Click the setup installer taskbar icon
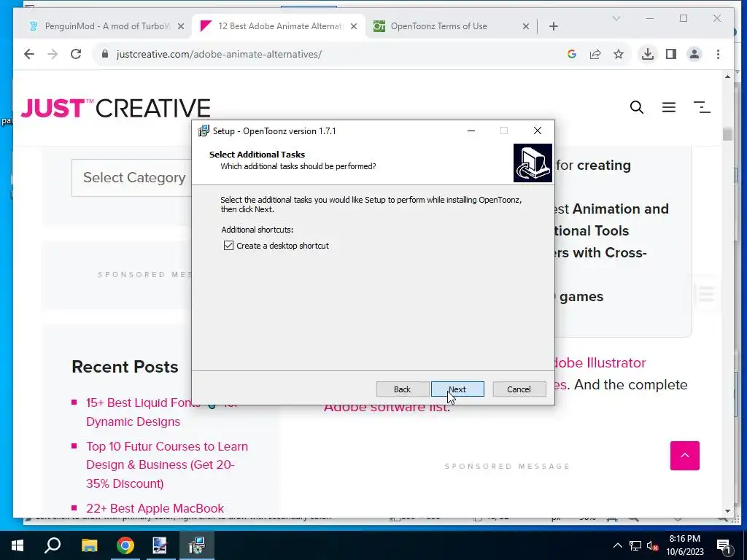The width and height of the screenshot is (747, 560). tap(196, 545)
